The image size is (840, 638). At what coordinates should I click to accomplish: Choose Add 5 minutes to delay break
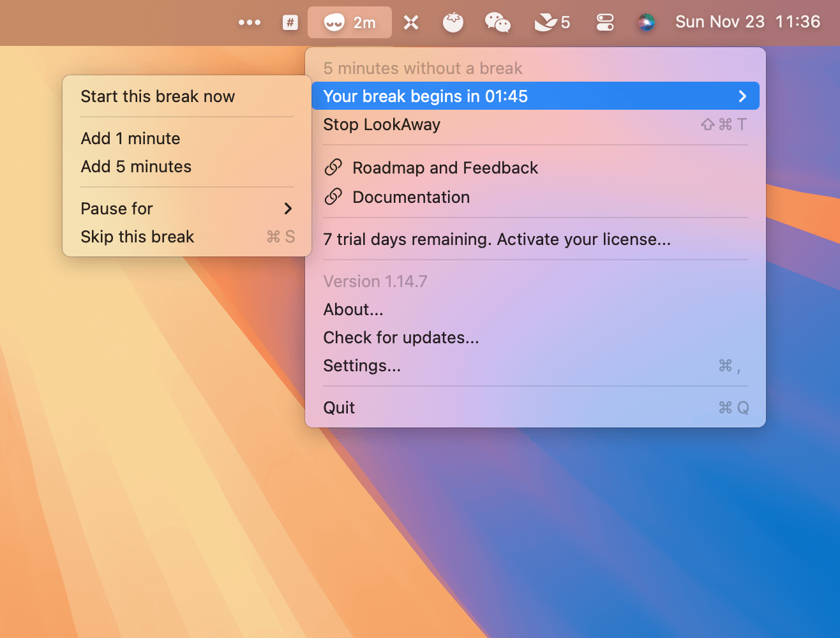click(x=136, y=167)
